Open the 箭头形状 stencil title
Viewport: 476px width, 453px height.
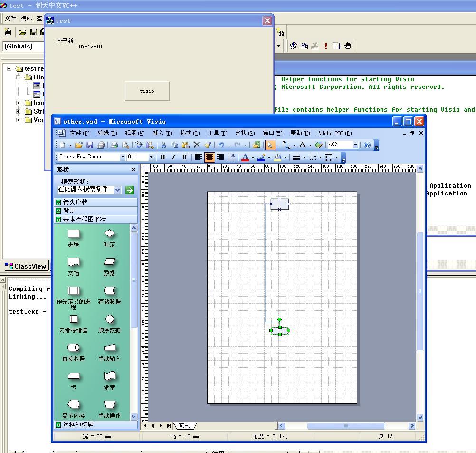click(96, 202)
